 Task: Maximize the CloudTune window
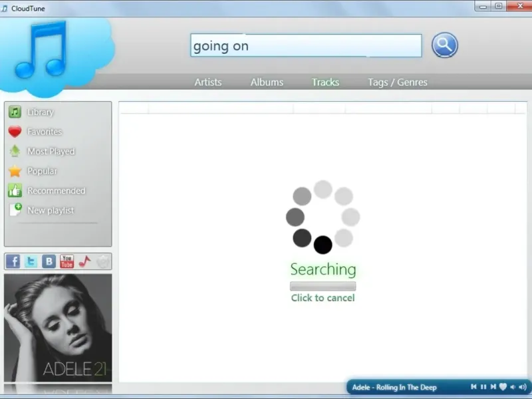click(x=499, y=6)
